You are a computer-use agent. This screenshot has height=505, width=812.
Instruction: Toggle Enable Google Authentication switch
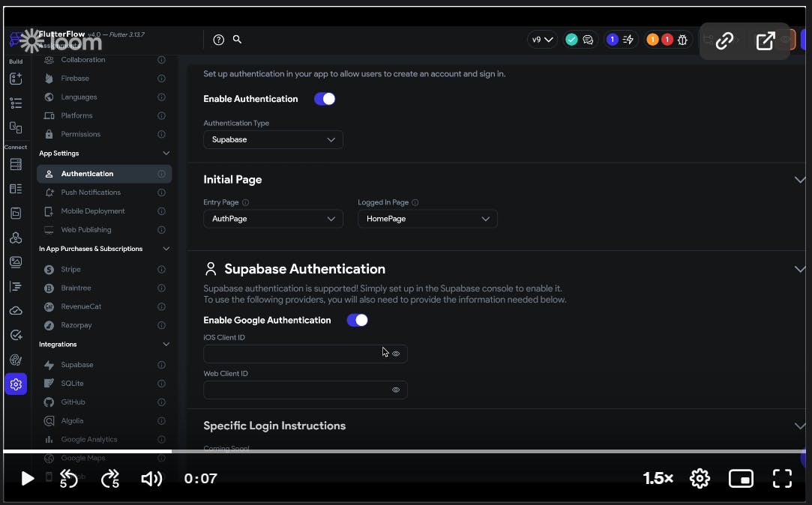[358, 320]
